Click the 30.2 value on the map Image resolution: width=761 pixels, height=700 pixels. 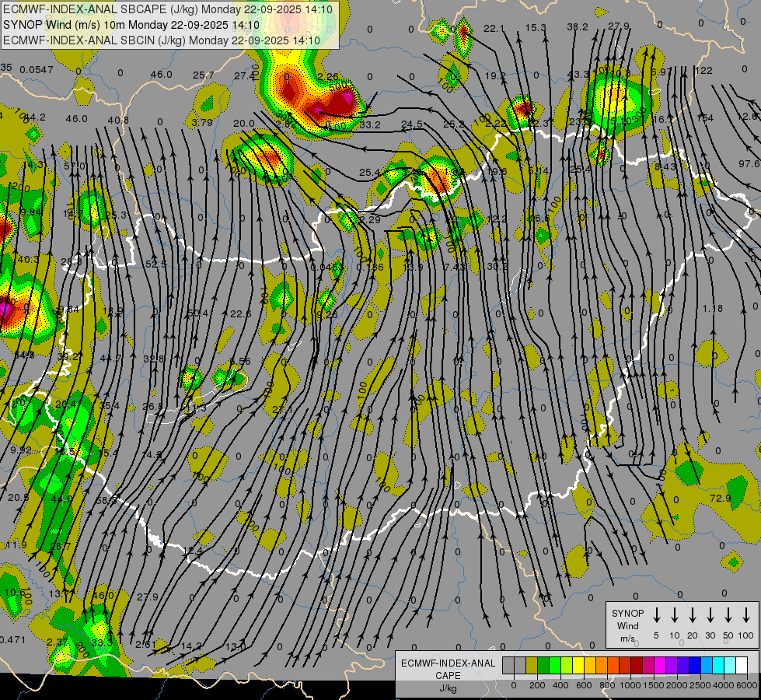click(x=497, y=266)
